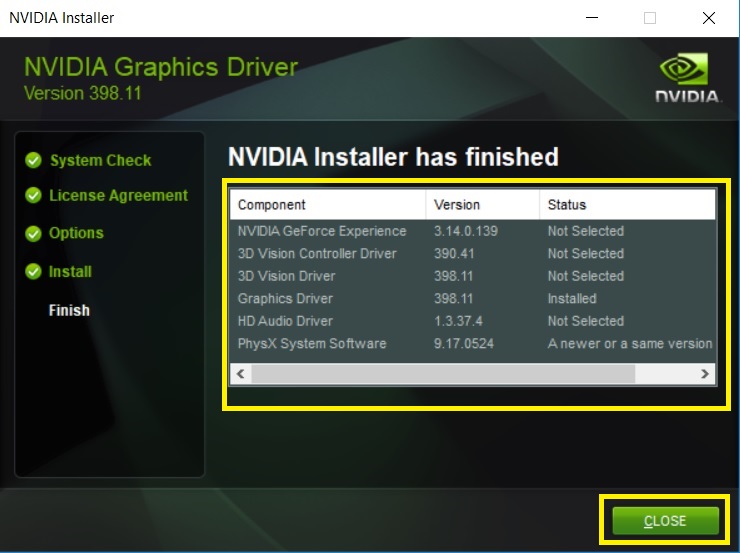Minimize the NVIDIA Installer window

(x=592, y=18)
